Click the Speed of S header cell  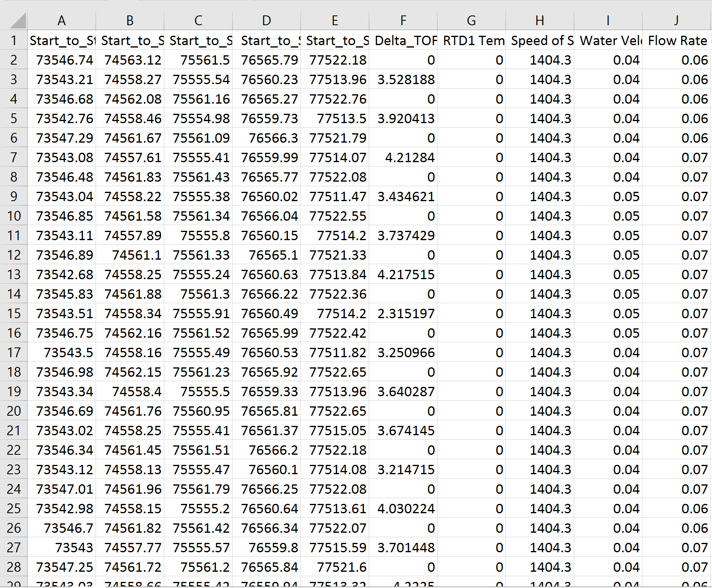point(540,40)
